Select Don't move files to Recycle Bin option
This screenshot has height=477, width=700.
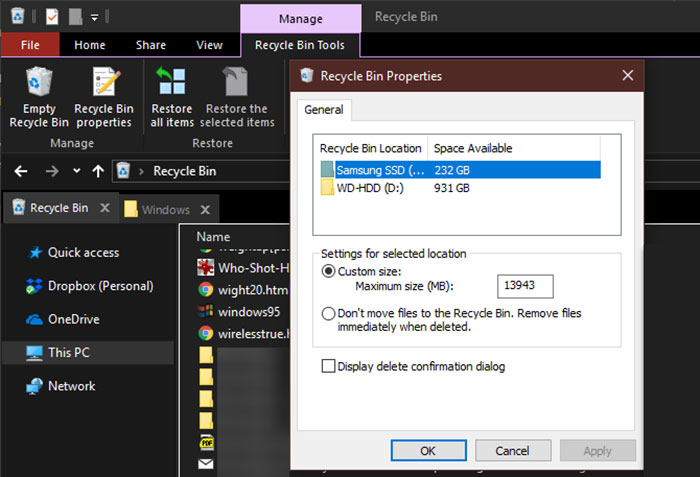pyautogui.click(x=329, y=314)
